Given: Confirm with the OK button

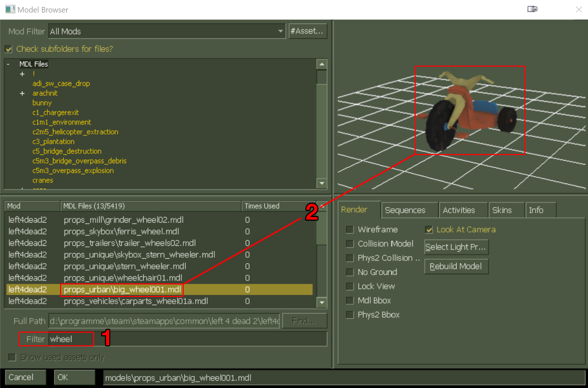Looking at the screenshot, I should 74,377.
